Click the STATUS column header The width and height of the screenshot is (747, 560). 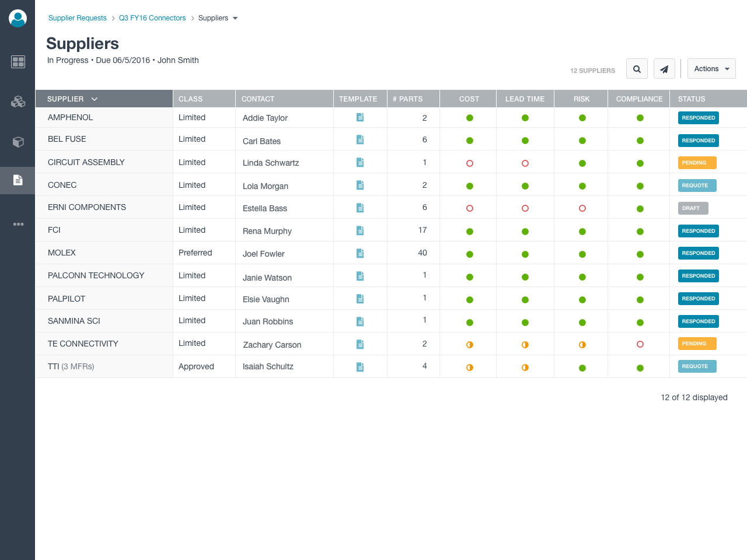tap(692, 99)
